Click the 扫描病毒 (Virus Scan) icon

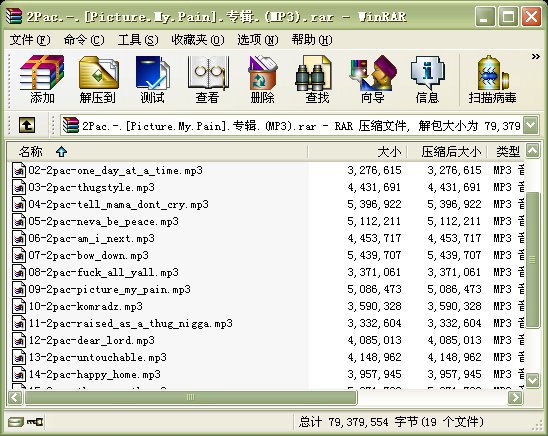point(492,80)
